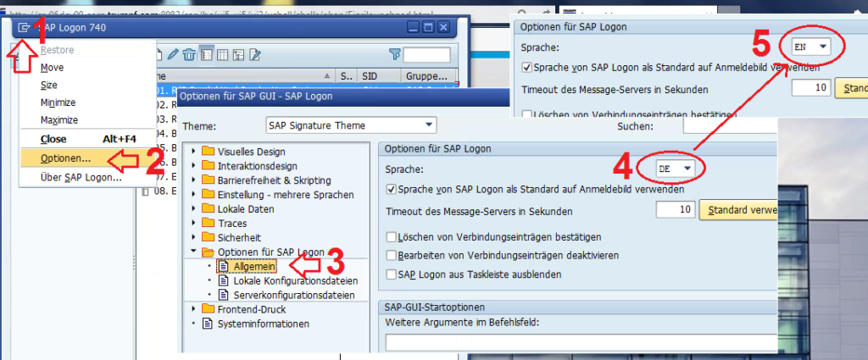Expand the Frontend-Druck tree arrow
Screen dimensions: 868x360
pyautogui.click(x=193, y=309)
